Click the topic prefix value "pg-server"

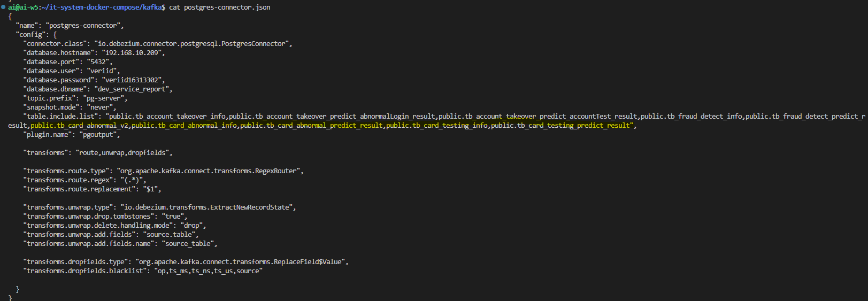[x=105, y=98]
